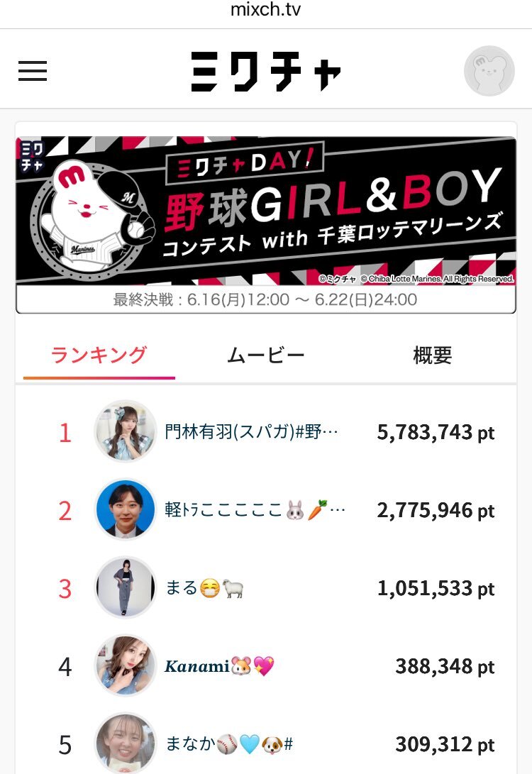Open the hamburger menu
The width and height of the screenshot is (532, 774).
coord(33,70)
